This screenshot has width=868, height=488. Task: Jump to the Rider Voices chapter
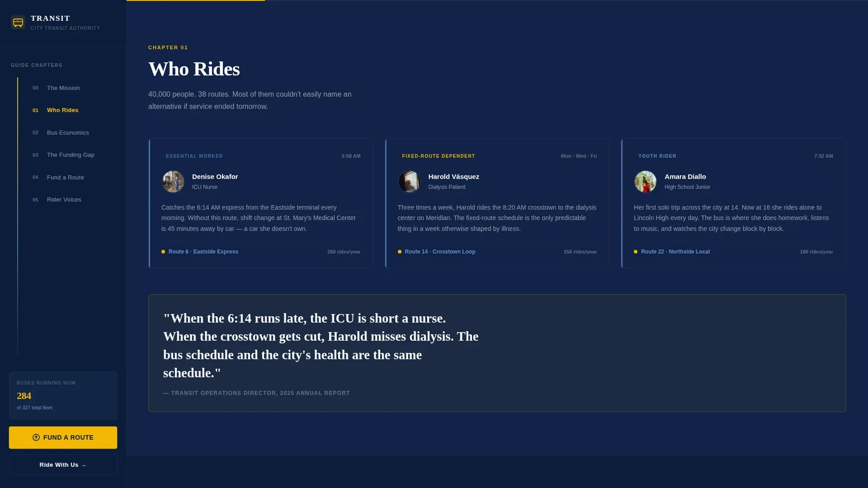coord(64,200)
